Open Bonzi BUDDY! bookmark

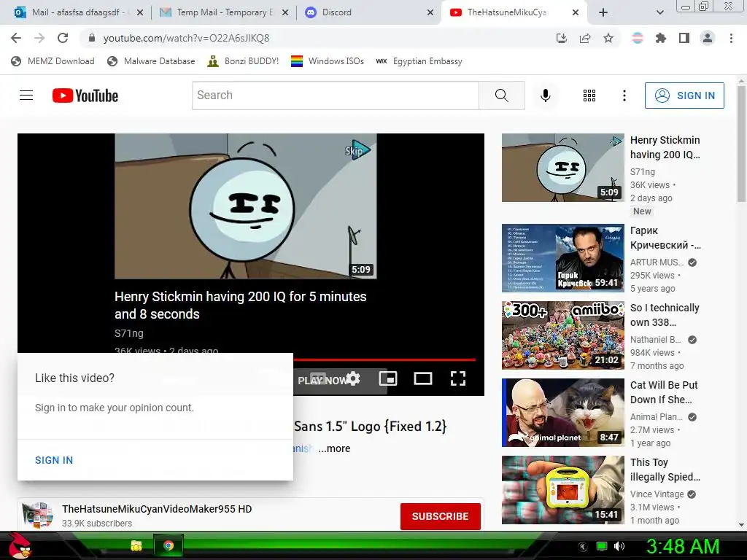coord(243,61)
